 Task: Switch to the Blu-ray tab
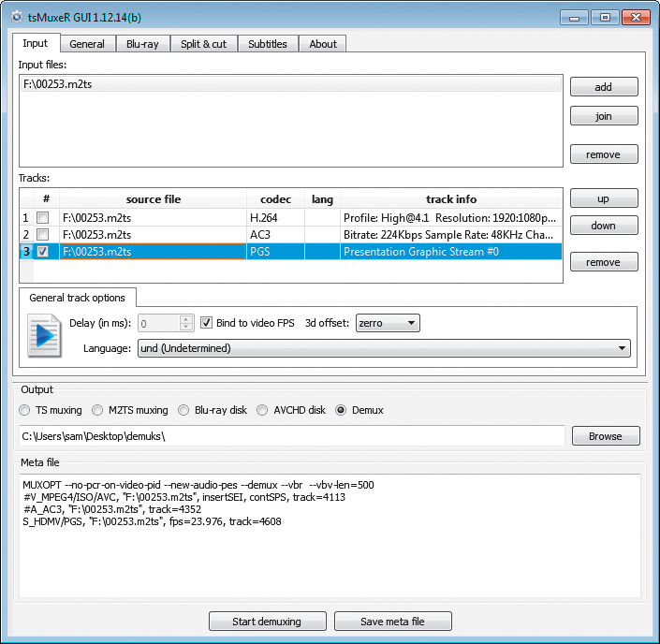coord(142,44)
